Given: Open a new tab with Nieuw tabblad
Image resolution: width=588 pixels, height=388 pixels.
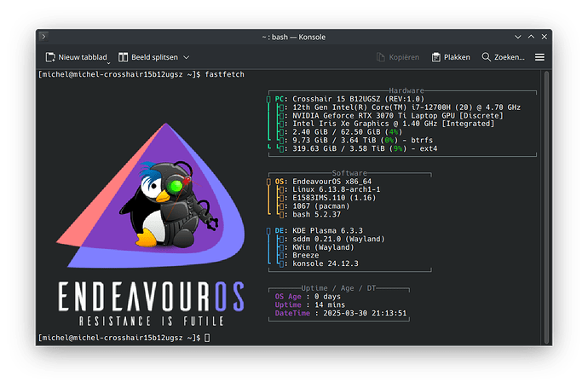Looking at the screenshot, I should pos(76,57).
